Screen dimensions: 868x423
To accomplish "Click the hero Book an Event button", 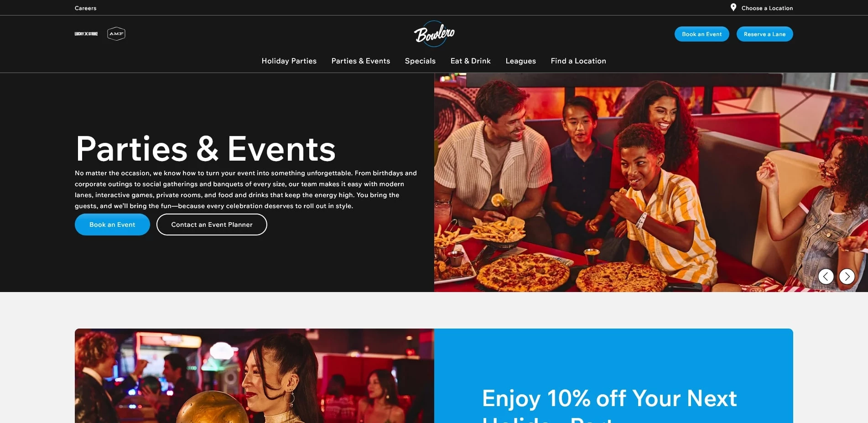I will (112, 225).
